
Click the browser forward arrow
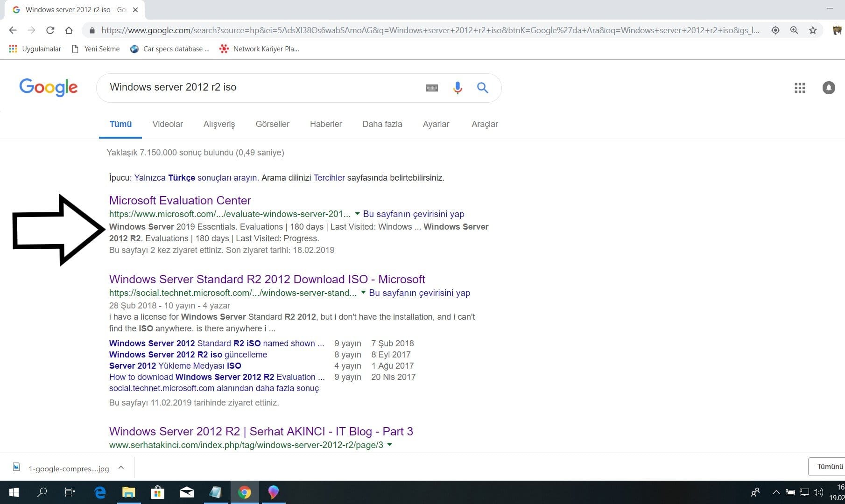[x=31, y=30]
